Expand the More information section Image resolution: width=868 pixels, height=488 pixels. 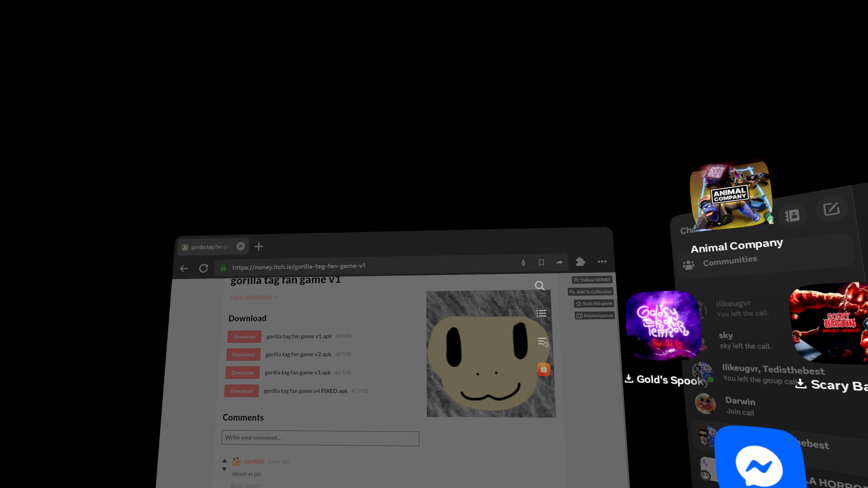coord(253,297)
